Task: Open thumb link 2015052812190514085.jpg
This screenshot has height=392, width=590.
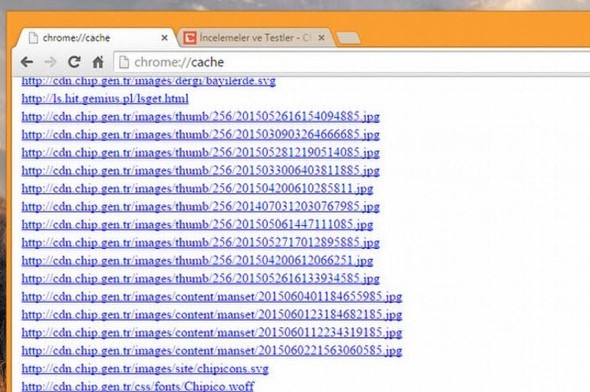Action: [201, 153]
